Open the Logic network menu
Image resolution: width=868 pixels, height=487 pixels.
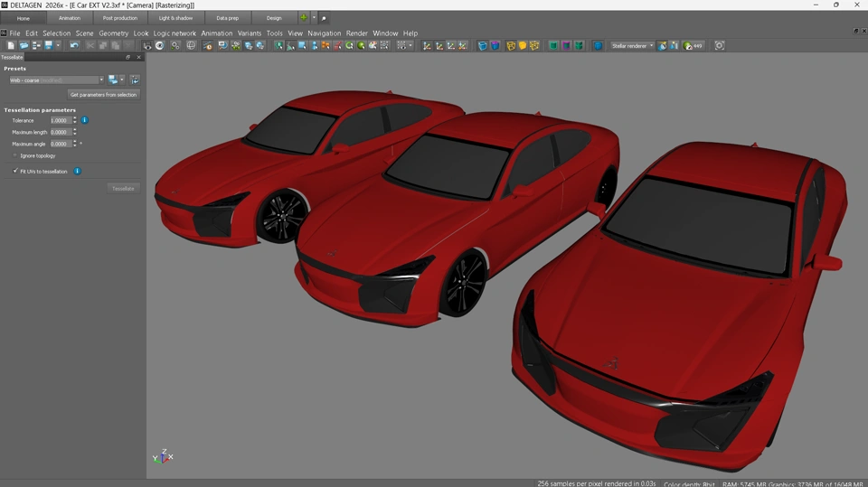(175, 33)
